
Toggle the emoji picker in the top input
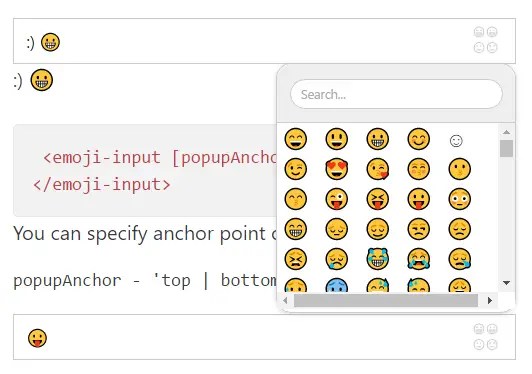click(486, 40)
